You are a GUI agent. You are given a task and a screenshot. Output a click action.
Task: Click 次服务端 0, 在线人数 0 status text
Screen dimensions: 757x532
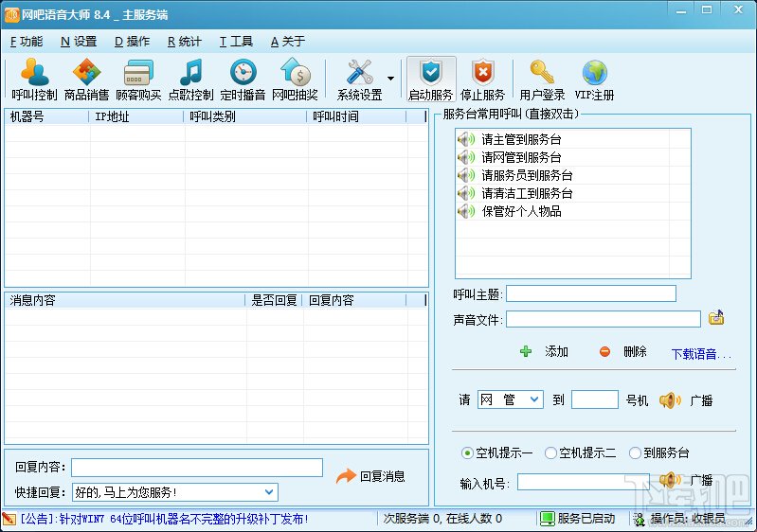[x=442, y=519]
